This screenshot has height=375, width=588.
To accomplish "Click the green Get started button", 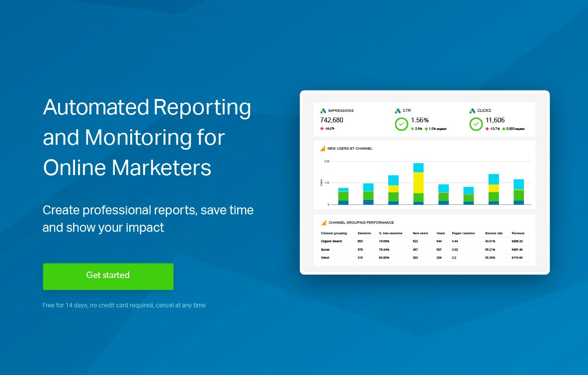I will coord(108,276).
